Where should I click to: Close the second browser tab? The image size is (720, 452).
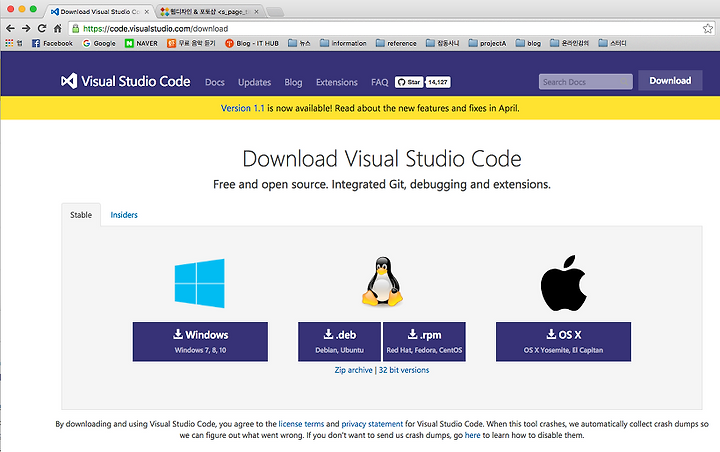256,12
